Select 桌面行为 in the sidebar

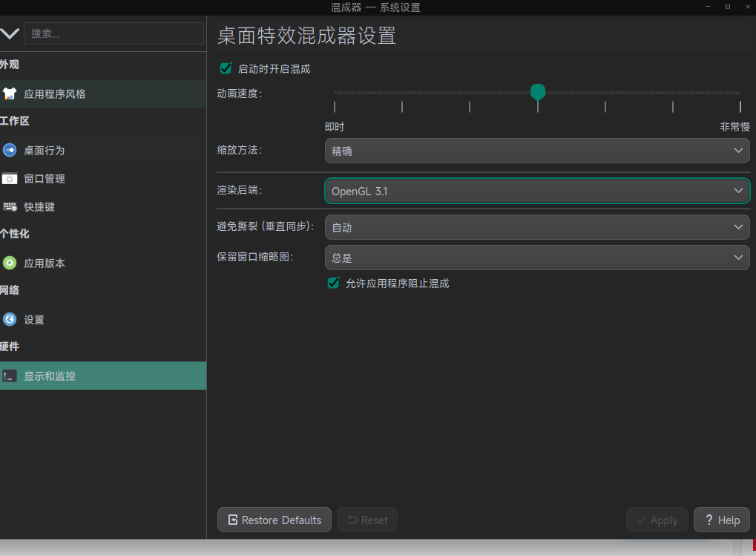tap(45, 150)
